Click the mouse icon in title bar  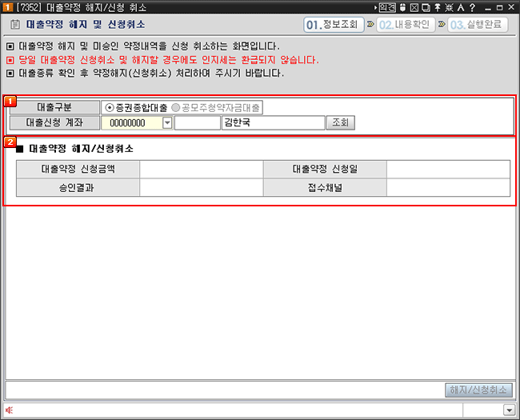click(402, 6)
